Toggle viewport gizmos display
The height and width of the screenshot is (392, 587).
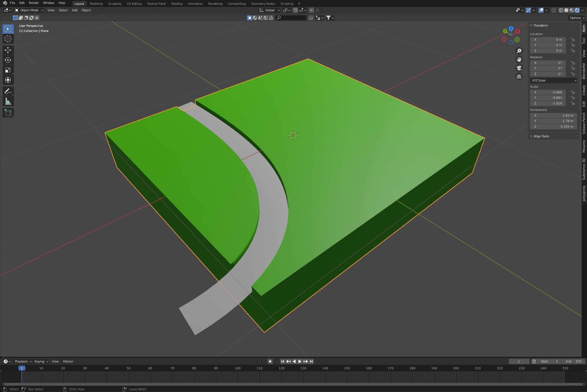(528, 10)
